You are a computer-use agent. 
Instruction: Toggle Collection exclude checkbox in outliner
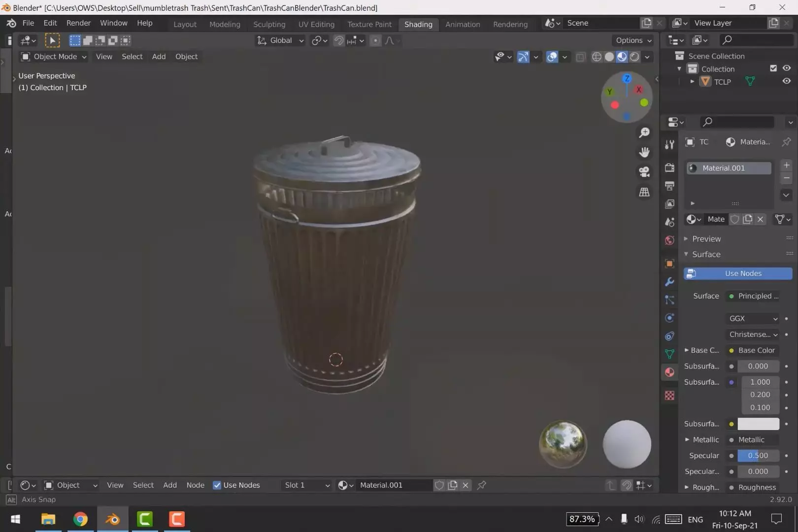(773, 68)
